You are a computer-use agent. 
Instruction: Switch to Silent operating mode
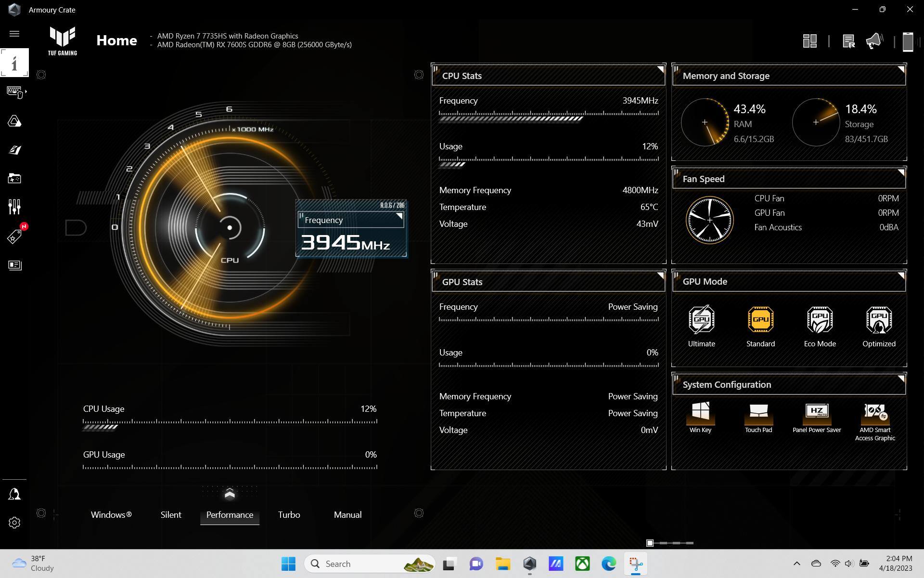(171, 515)
